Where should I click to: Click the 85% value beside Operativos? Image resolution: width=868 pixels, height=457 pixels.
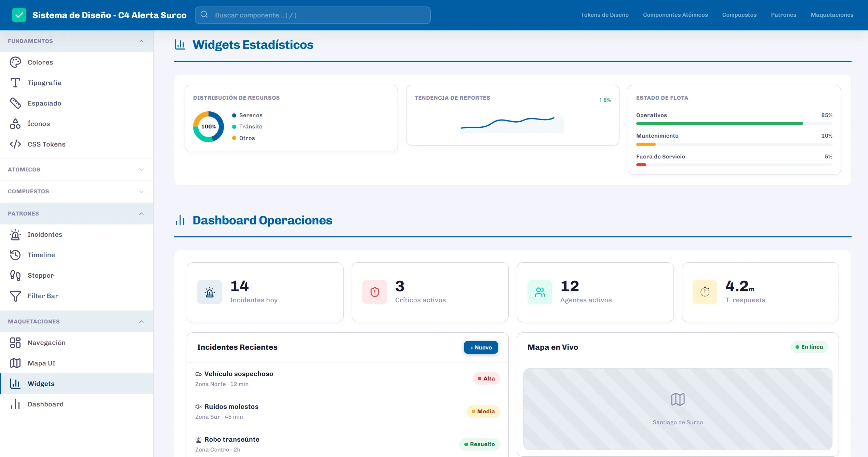[x=827, y=115]
